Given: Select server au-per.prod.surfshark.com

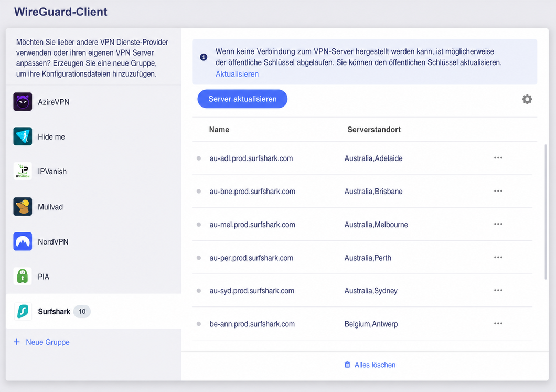Looking at the screenshot, I should (x=251, y=258).
